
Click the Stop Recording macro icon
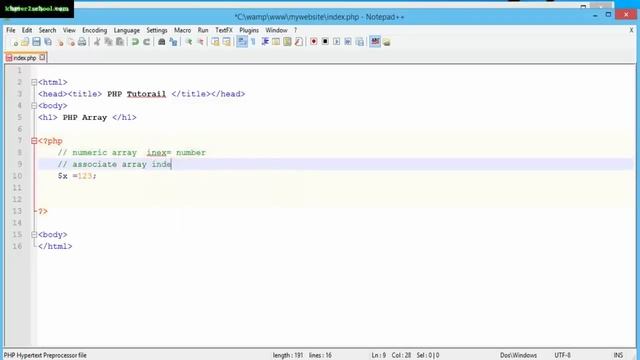pyautogui.click(x=325, y=42)
